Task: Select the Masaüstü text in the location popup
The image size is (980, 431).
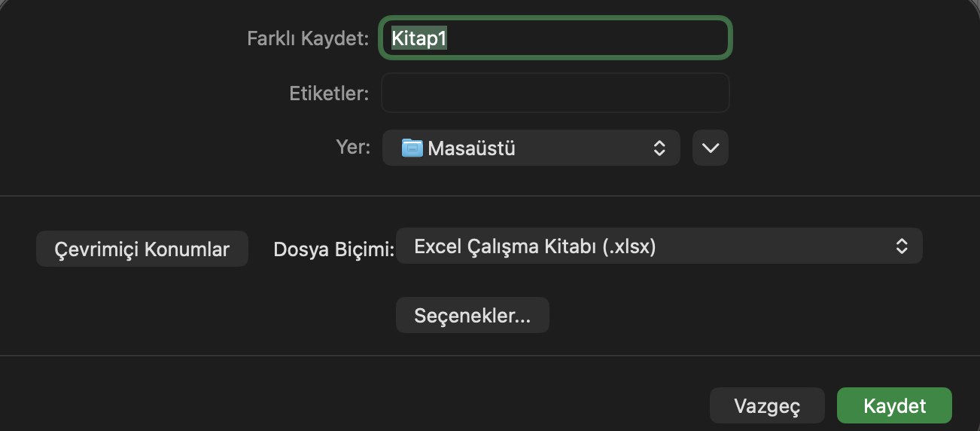Action: click(471, 148)
